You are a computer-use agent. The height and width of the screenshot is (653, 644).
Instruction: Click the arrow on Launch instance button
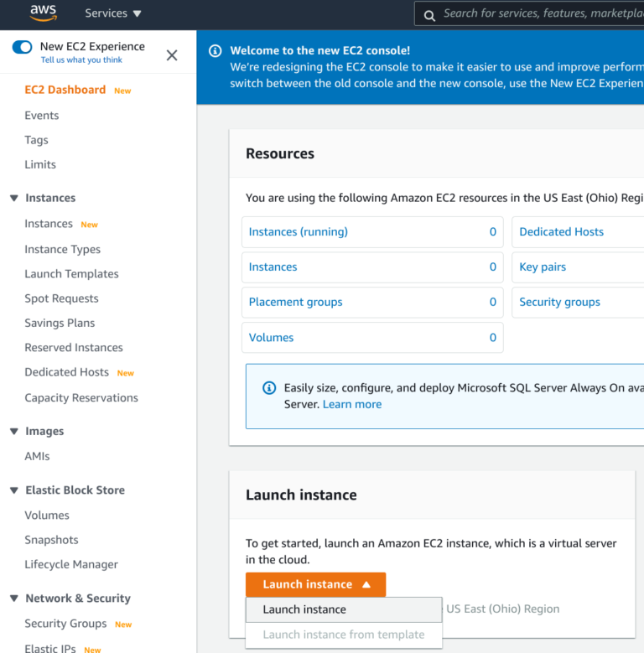(366, 585)
